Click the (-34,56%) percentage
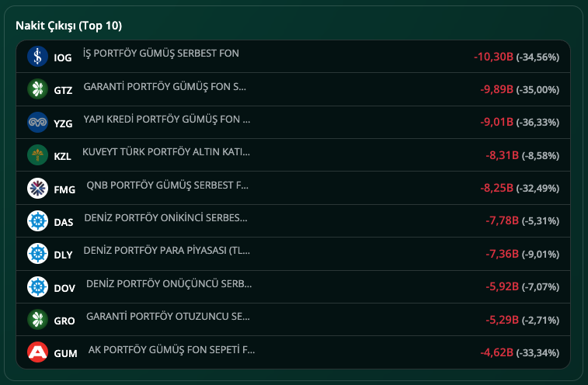The width and height of the screenshot is (588, 385). [x=538, y=57]
